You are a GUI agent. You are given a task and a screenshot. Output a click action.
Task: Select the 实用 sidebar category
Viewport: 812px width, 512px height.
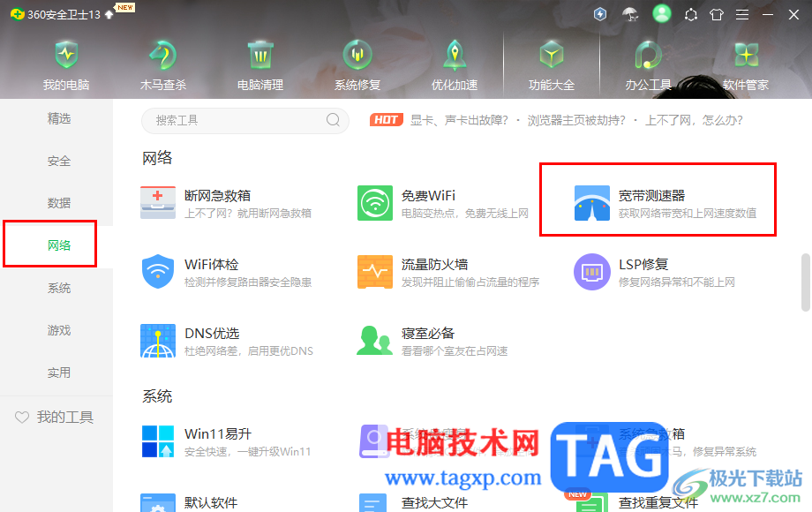point(59,373)
